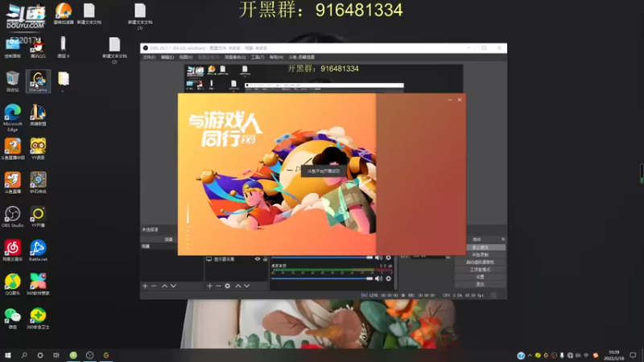644x362 pixels.
Task: Mute the upper audio mixer channel speaker
Action: pos(378,257)
